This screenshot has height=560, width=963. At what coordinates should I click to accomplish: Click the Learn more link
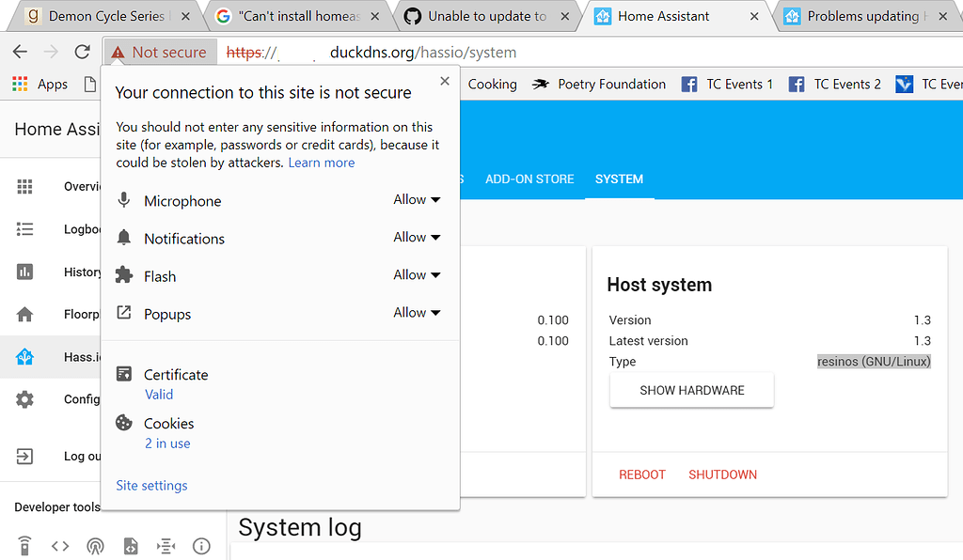pos(322,163)
